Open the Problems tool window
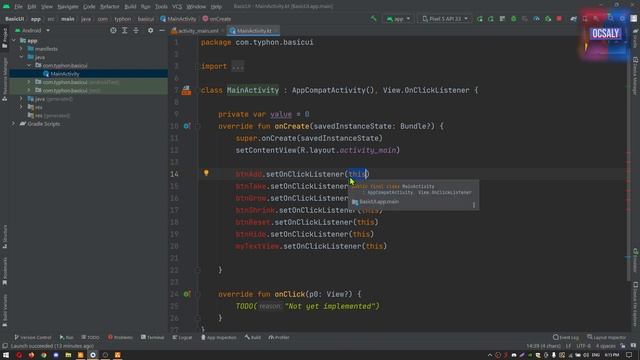 pos(120,338)
